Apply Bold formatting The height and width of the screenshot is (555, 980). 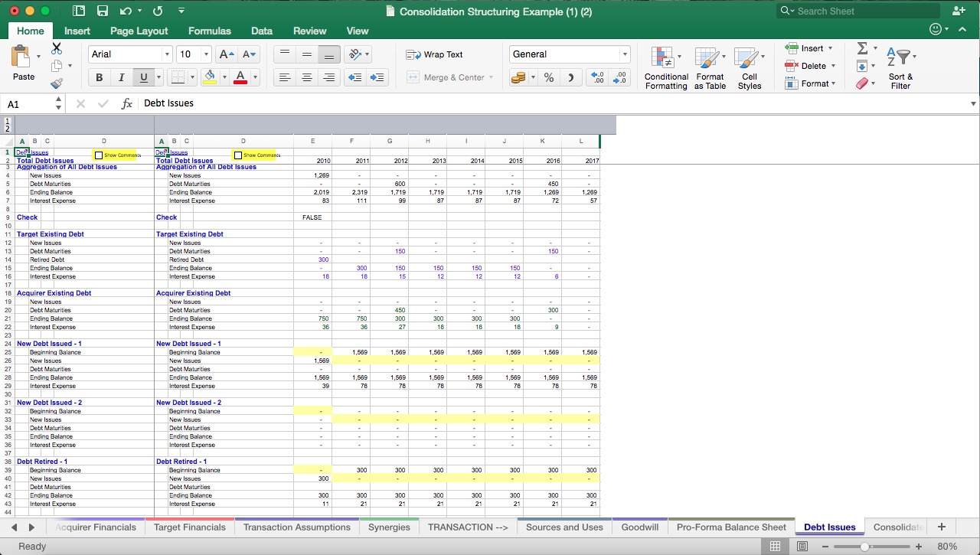(x=99, y=77)
